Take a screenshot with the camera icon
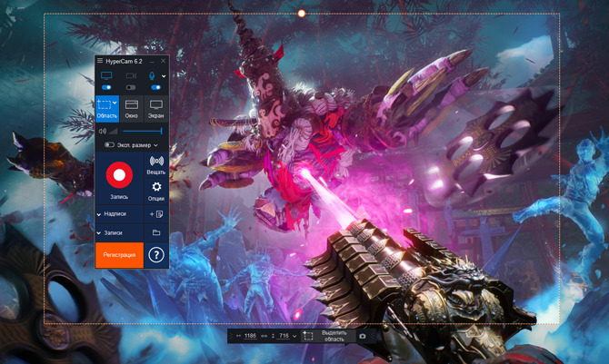 click(x=363, y=336)
